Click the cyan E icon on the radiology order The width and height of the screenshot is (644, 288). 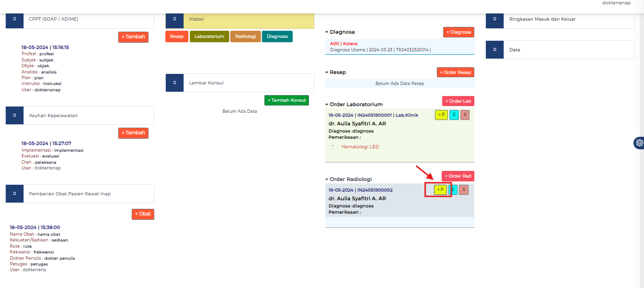pos(452,190)
